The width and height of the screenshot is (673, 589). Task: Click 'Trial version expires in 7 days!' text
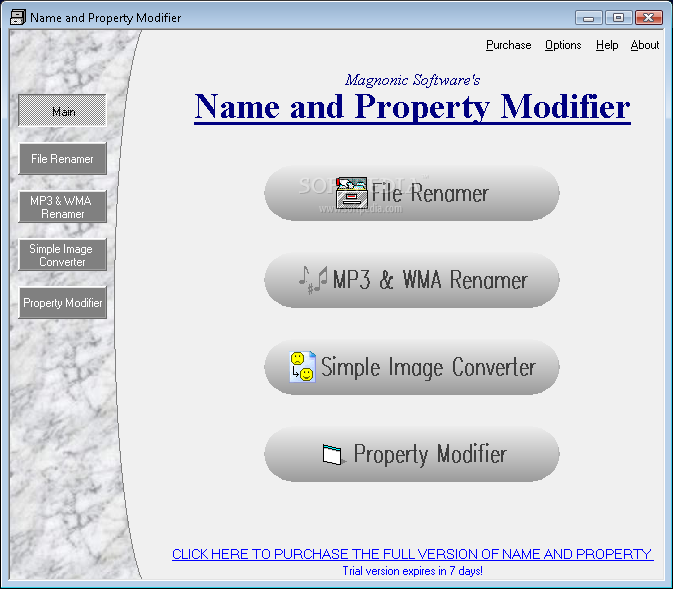[412, 571]
